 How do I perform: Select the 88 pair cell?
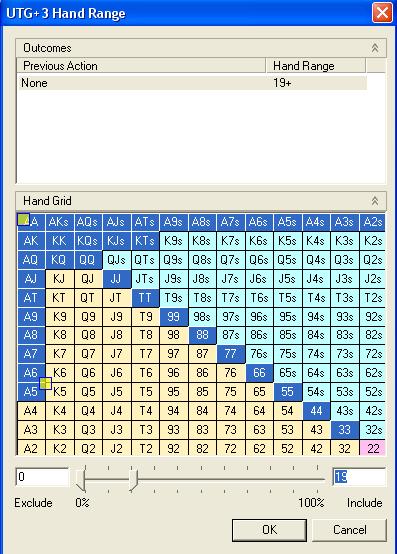[x=202, y=335]
